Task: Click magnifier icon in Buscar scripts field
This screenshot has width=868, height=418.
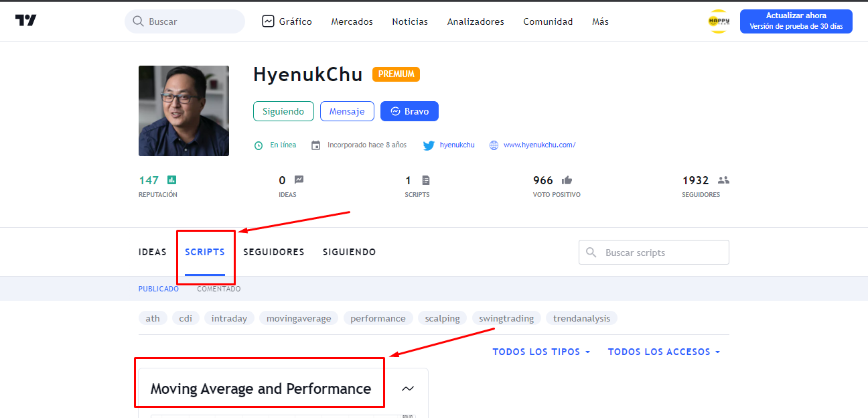Action: [591, 253]
